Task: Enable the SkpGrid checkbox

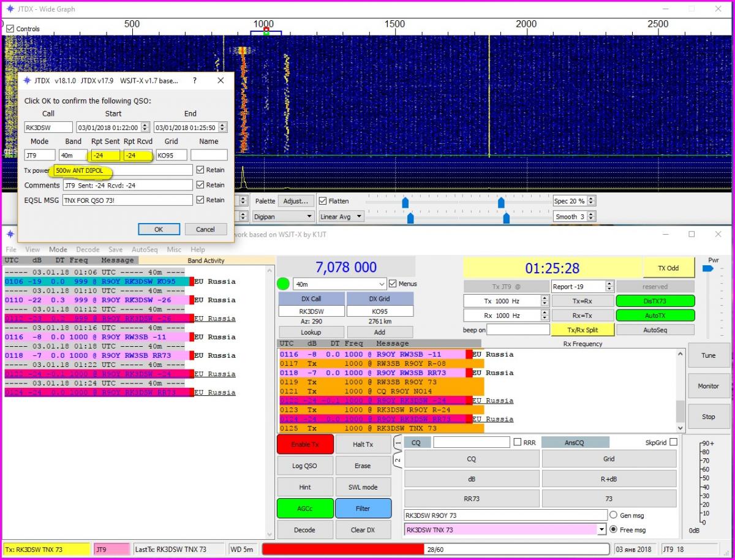Action: (673, 442)
